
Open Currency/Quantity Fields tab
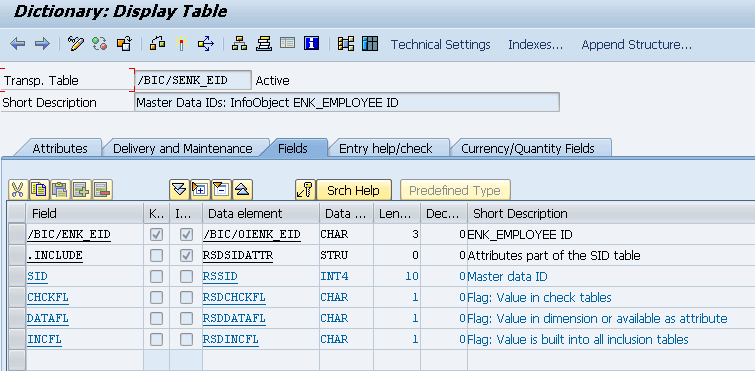click(x=528, y=148)
